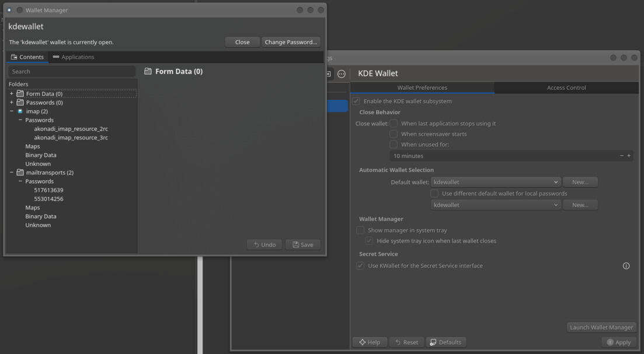This screenshot has width=644, height=354.
Task: Toggle Use KWallet for the Secret Service interface
Action: click(360, 266)
